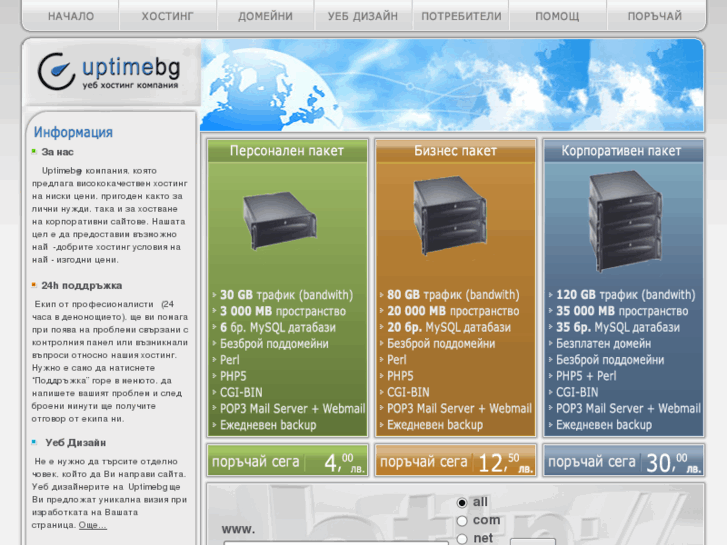Click the globe banner image

pyautogui.click(x=452, y=85)
